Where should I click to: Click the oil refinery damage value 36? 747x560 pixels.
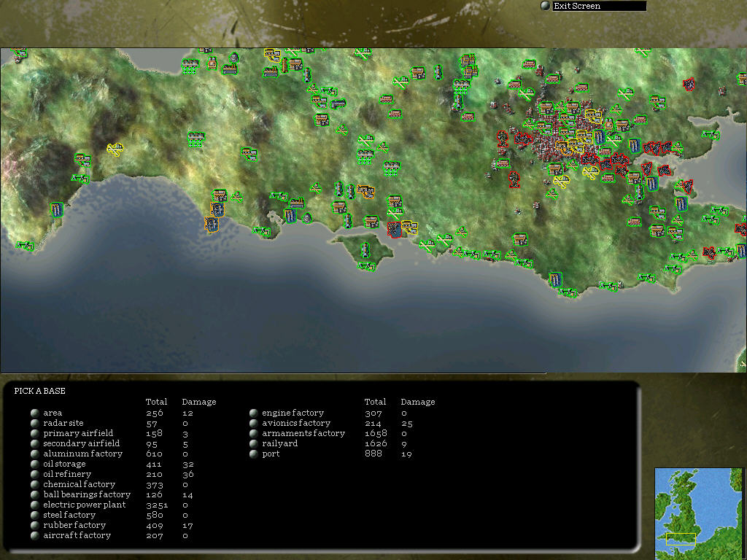188,474
